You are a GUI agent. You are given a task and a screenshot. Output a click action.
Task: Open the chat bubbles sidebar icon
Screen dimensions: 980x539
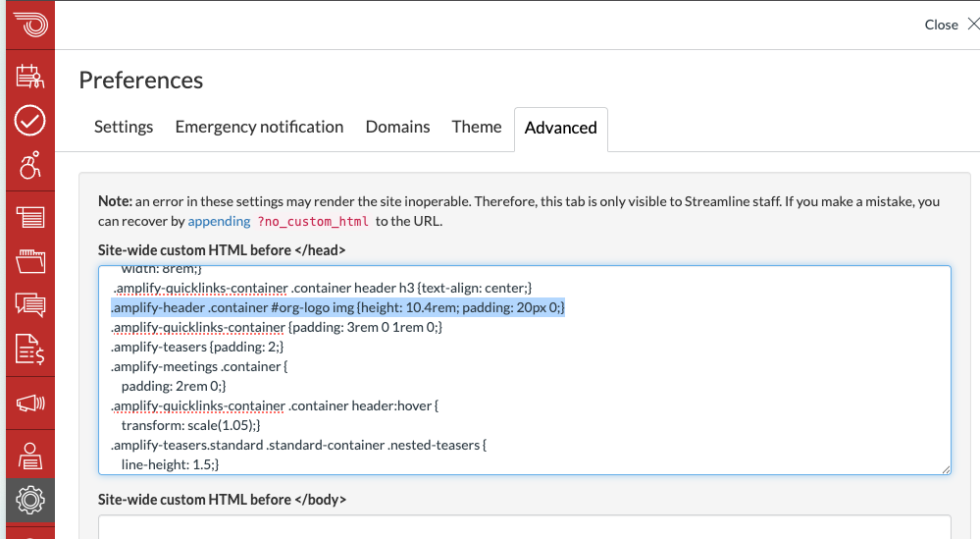tap(29, 304)
